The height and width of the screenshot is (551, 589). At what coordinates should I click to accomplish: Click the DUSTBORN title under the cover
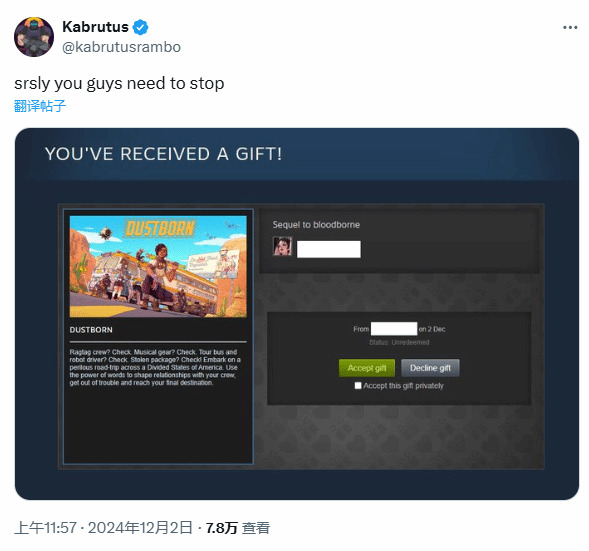(91, 330)
